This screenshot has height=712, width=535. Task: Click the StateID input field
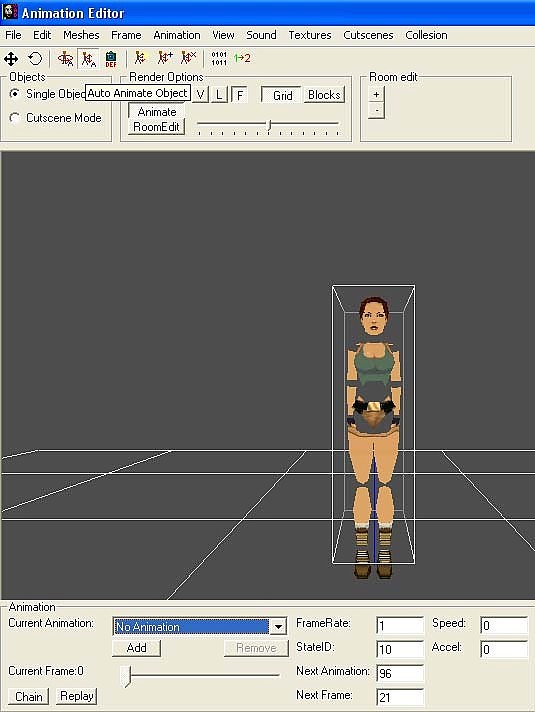point(400,649)
